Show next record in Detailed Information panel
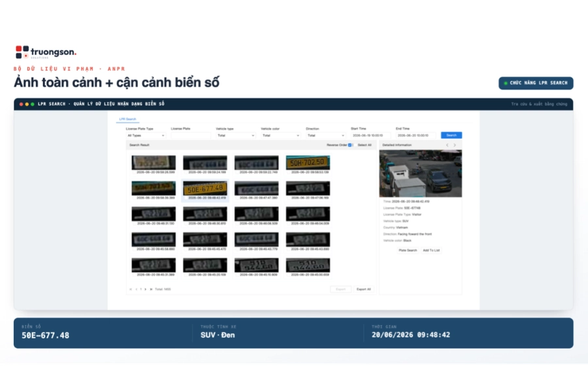 [x=455, y=145]
